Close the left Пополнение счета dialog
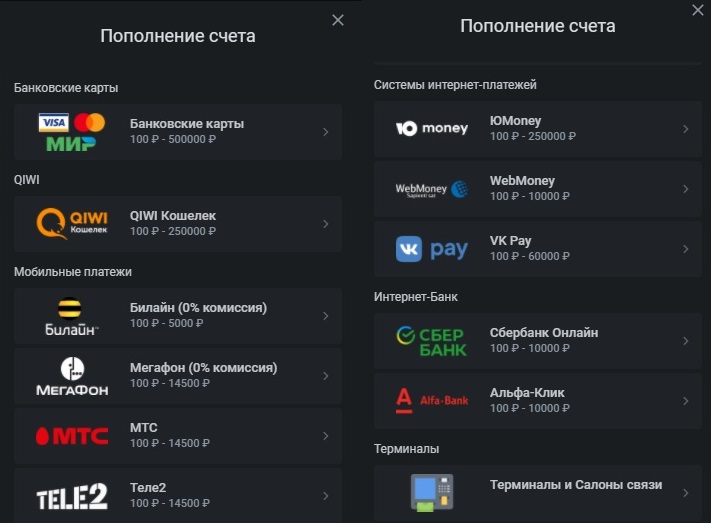This screenshot has height=523, width=711. [338, 20]
